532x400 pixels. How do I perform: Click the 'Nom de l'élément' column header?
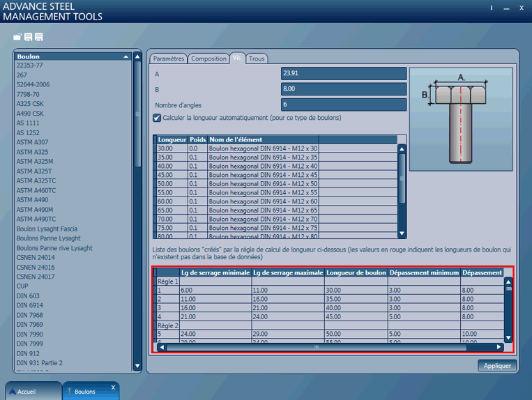263,139
